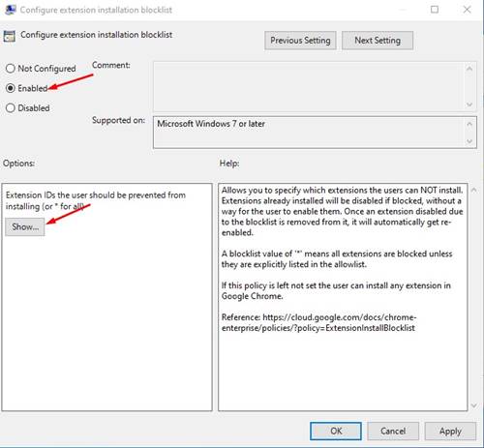484x448 pixels.
Task: Click the policy icon in title bar
Action: tap(11, 10)
